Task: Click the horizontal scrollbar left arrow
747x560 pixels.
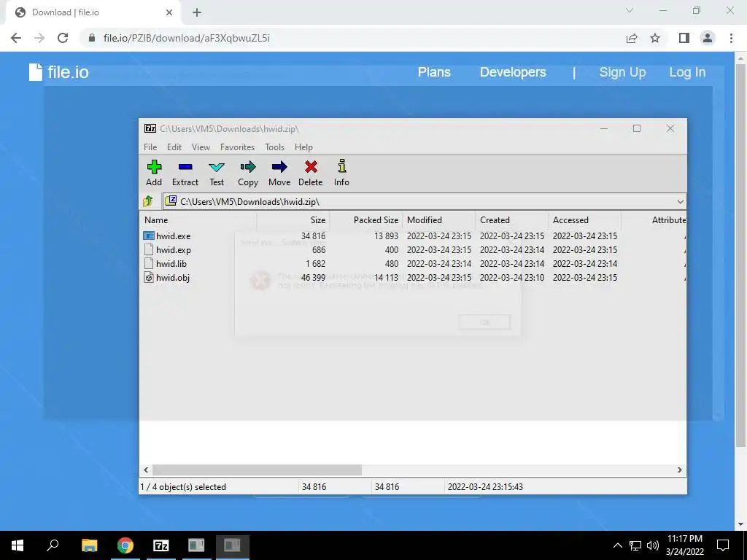Action: tap(146, 470)
